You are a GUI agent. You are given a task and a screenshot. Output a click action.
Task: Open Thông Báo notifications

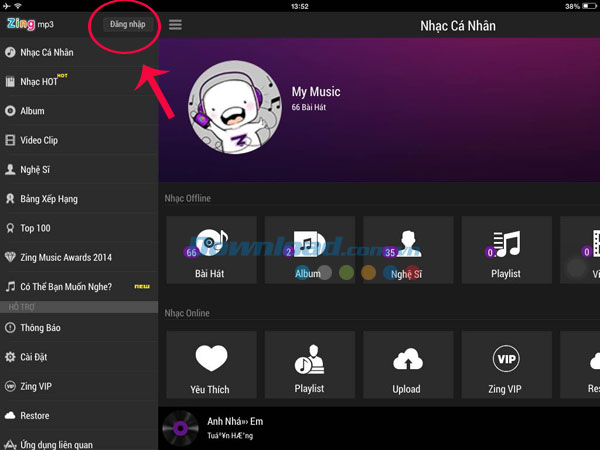click(79, 328)
